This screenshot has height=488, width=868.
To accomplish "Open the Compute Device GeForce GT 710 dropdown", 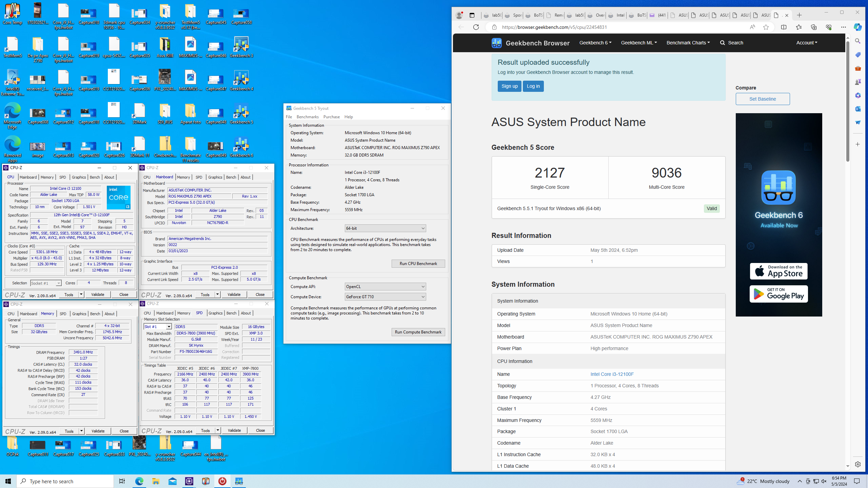I will (385, 297).
